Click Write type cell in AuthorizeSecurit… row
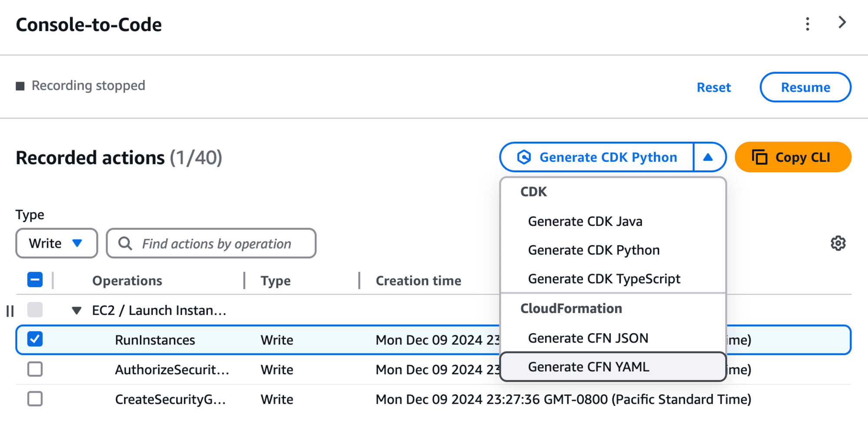 (x=277, y=370)
